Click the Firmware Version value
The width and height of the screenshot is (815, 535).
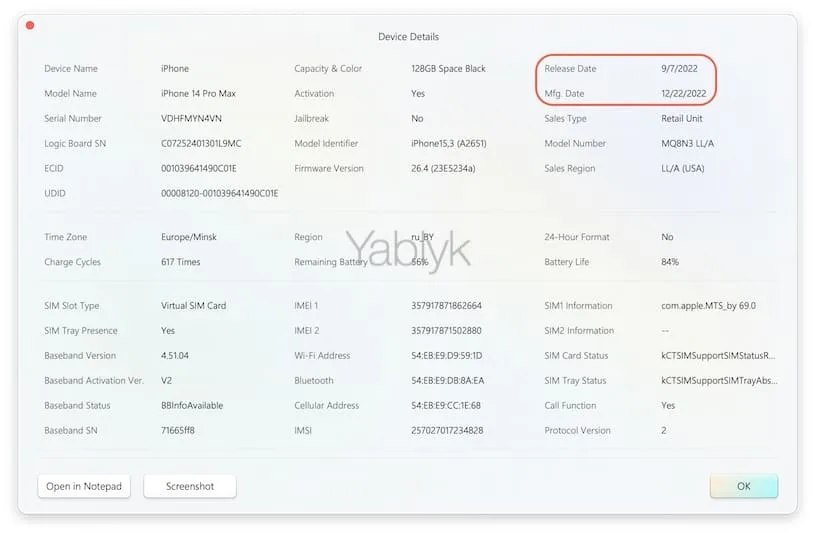445,169
